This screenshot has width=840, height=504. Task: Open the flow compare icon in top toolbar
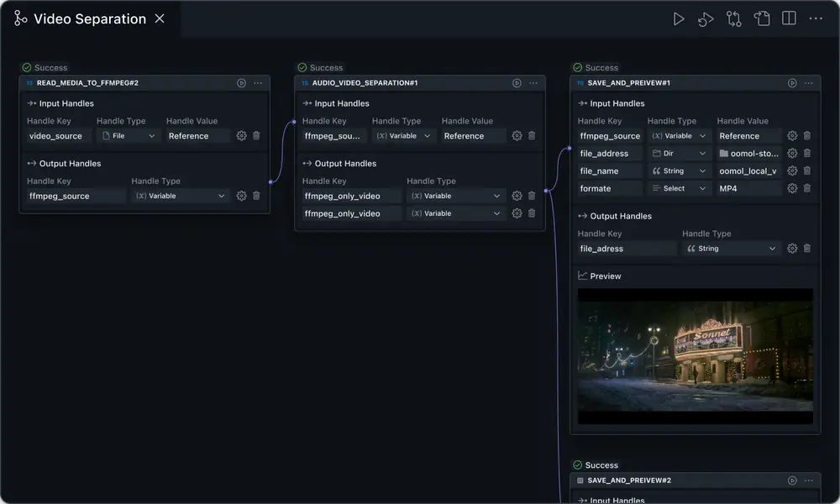tap(733, 18)
